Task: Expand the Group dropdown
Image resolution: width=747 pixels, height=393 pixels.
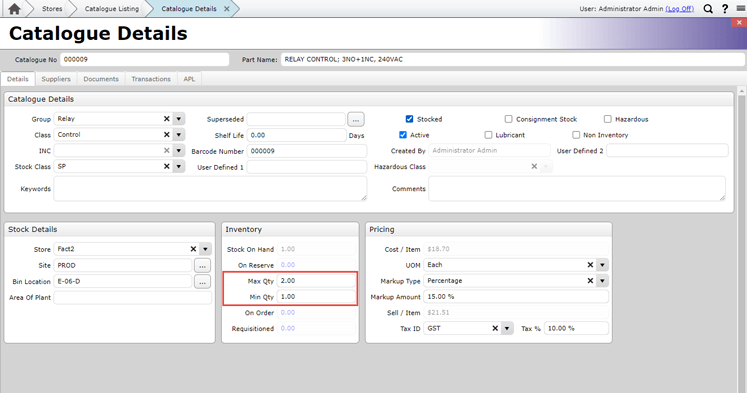Action: tap(179, 119)
